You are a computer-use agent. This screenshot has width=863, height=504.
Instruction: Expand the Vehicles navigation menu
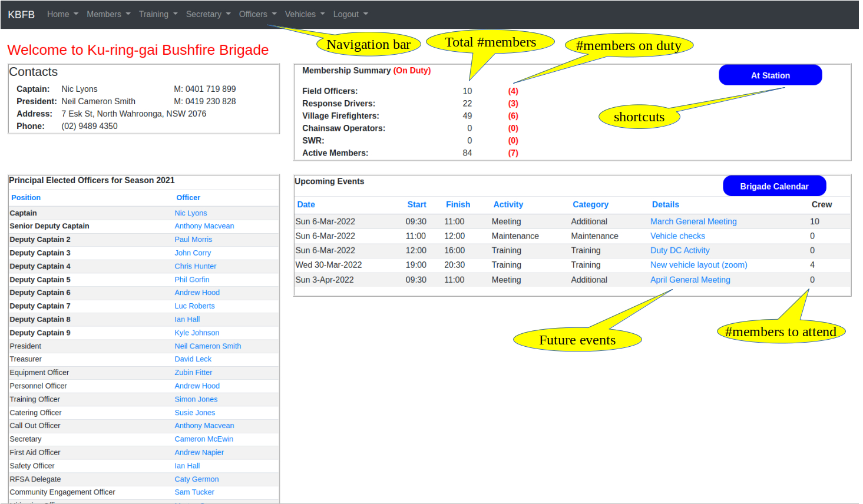click(x=305, y=14)
